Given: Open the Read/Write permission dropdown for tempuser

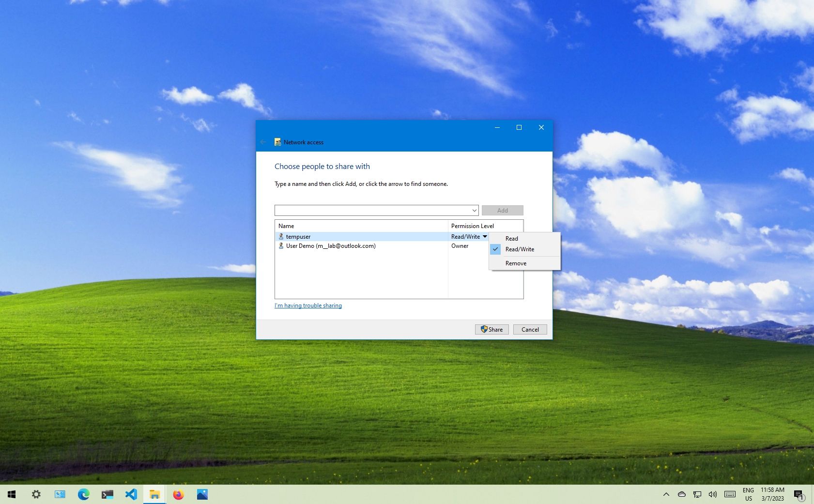Looking at the screenshot, I should [x=485, y=236].
